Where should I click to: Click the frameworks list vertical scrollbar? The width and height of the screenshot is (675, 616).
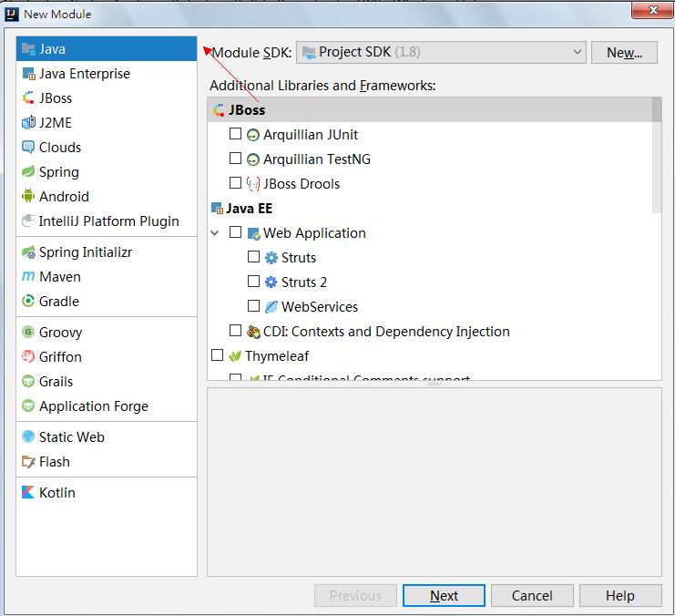[657, 155]
